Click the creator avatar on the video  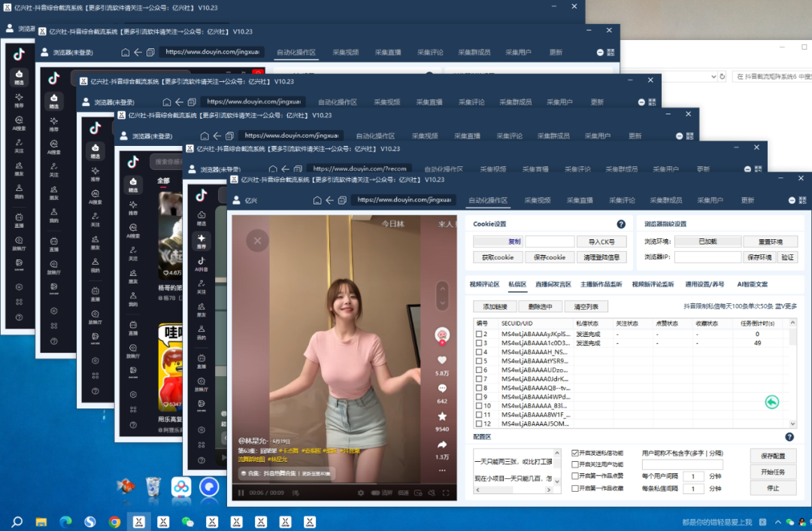pos(442,335)
